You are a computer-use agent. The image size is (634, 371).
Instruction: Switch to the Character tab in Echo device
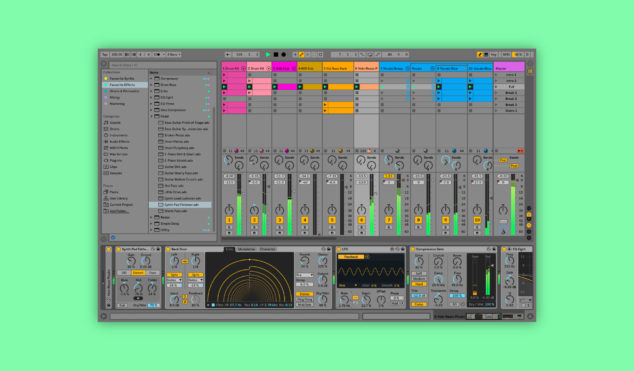(x=267, y=249)
